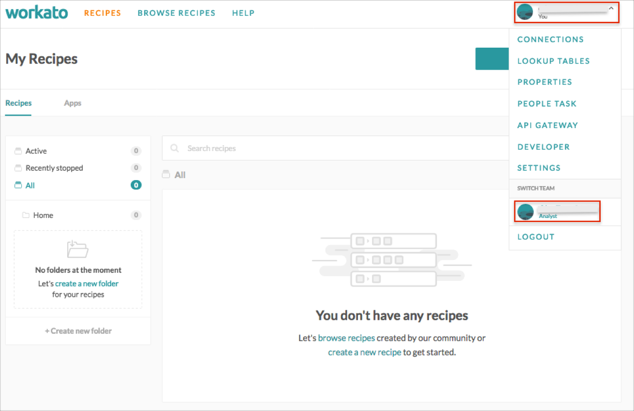Click the Active folder icon

(x=18, y=151)
